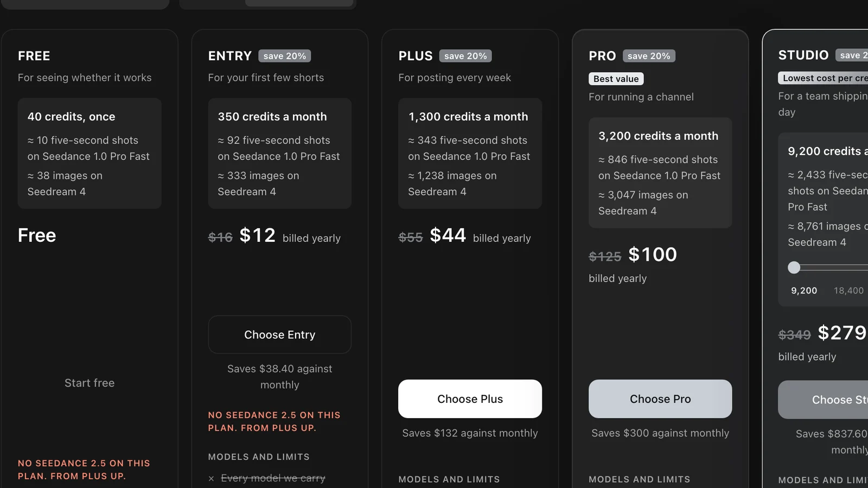
Task: Open Models and Limits under Plus plan
Action: tap(449, 479)
